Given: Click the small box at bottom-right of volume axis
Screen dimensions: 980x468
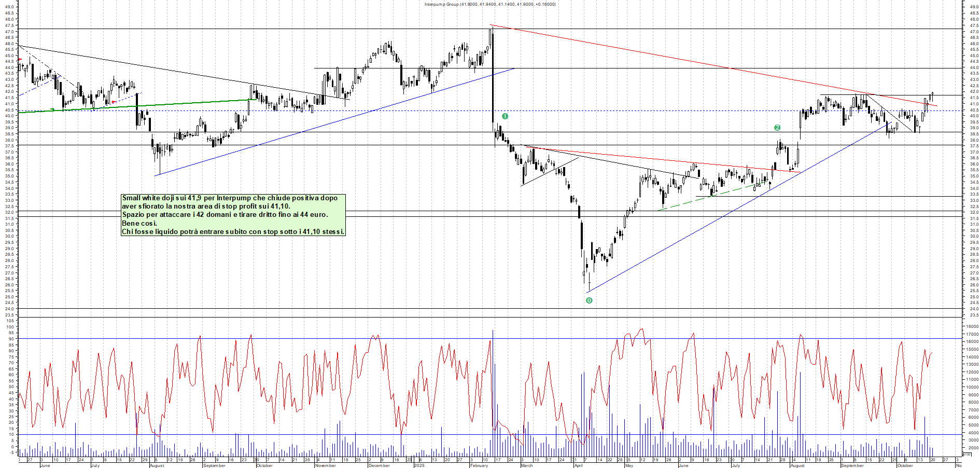Looking at the screenshot, I should pyautogui.click(x=967, y=454).
